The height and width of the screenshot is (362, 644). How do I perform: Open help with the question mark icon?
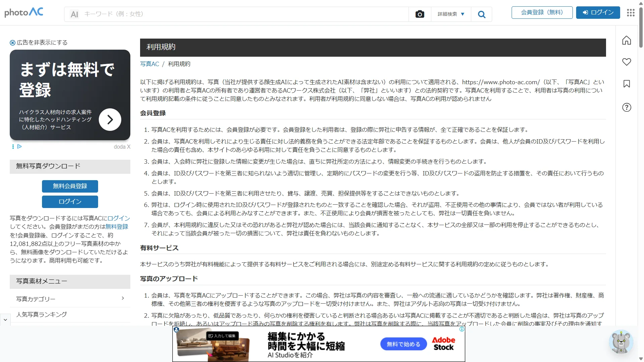pyautogui.click(x=627, y=107)
